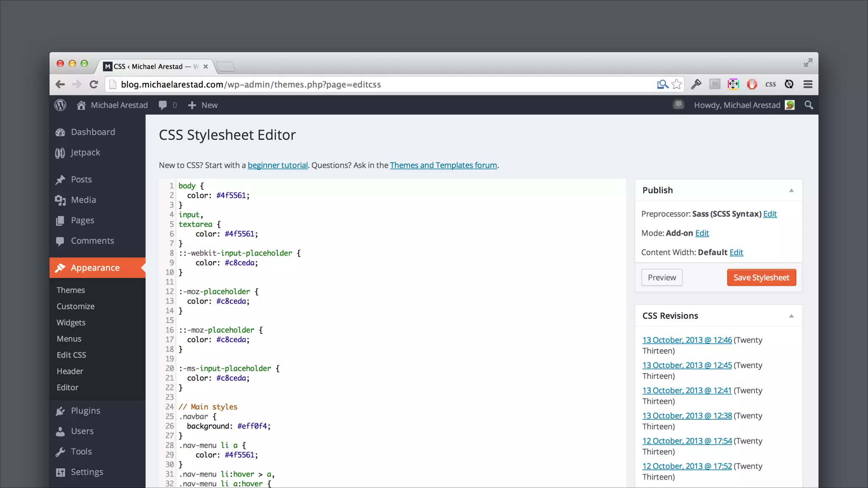This screenshot has width=868, height=488.
Task: Open the New content dropdown in the admin bar
Action: click(203, 105)
